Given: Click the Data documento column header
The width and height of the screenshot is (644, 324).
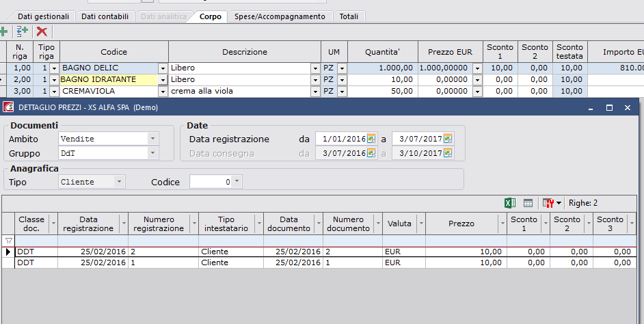Looking at the screenshot, I should [289, 224].
